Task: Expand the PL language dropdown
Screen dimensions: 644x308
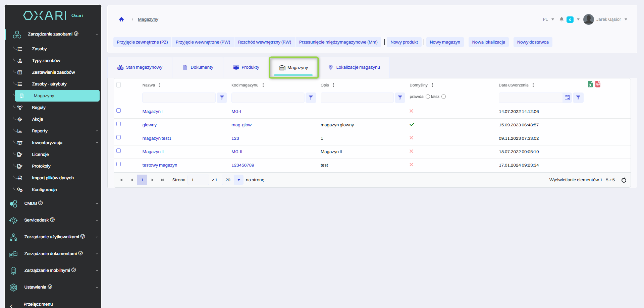Action: tap(548, 19)
